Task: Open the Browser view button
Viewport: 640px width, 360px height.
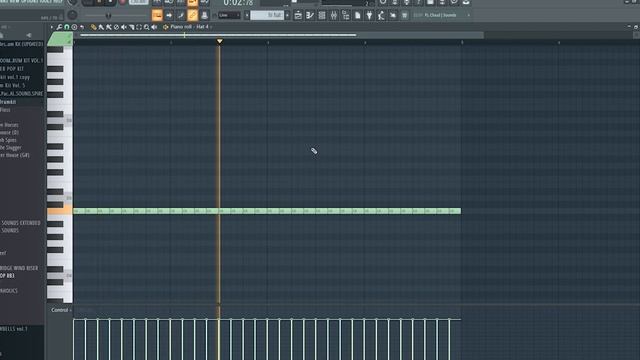Action: (x=345, y=15)
